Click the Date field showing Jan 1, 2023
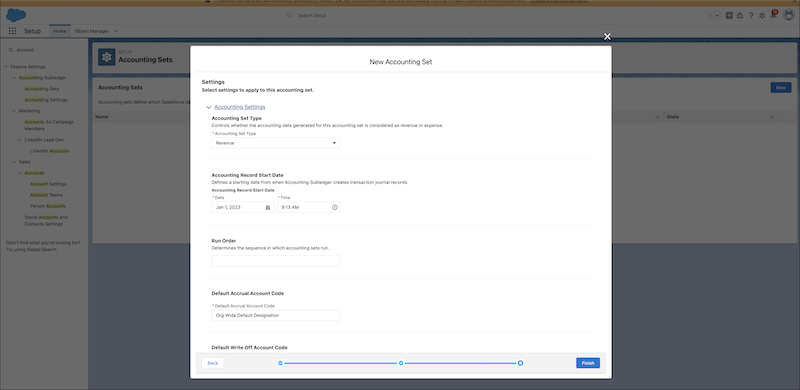Viewport: 800px width, 390px height. point(243,207)
